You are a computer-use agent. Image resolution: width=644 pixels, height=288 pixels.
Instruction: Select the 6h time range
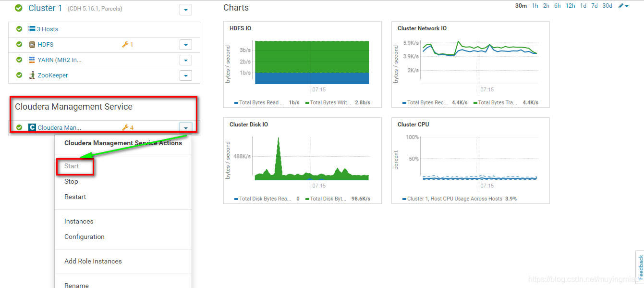coord(558,6)
